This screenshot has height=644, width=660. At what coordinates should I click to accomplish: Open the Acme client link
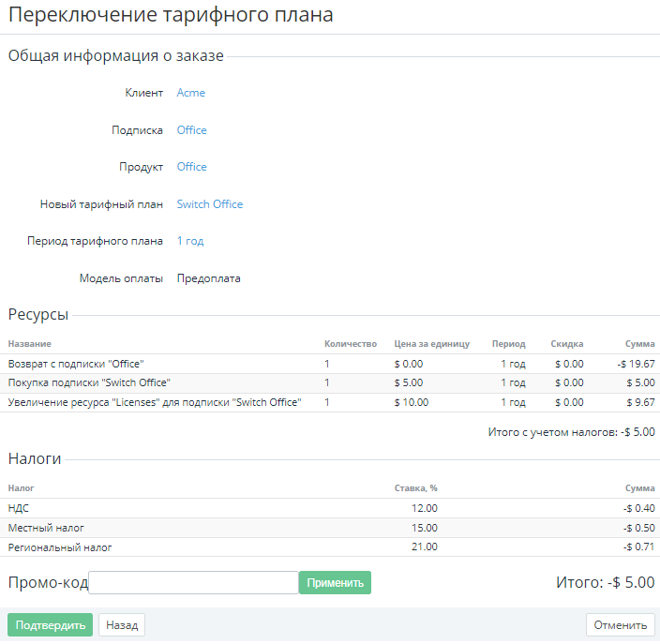[190, 93]
